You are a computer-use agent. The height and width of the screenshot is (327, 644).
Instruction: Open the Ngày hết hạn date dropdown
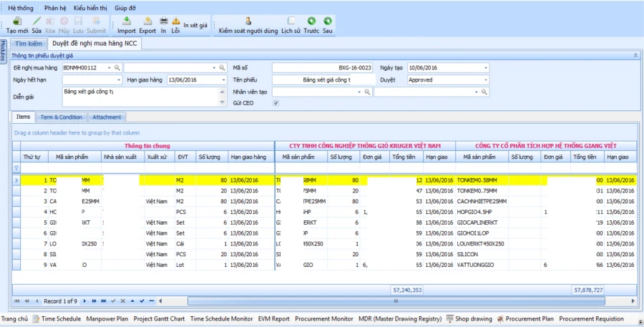tap(119, 79)
